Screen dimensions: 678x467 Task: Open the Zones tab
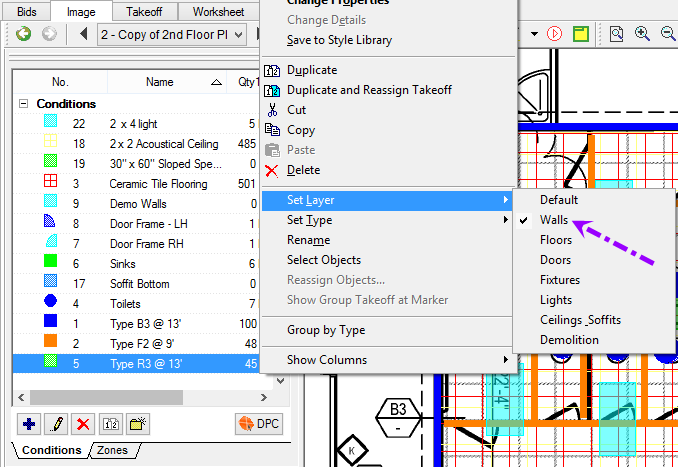[112, 450]
